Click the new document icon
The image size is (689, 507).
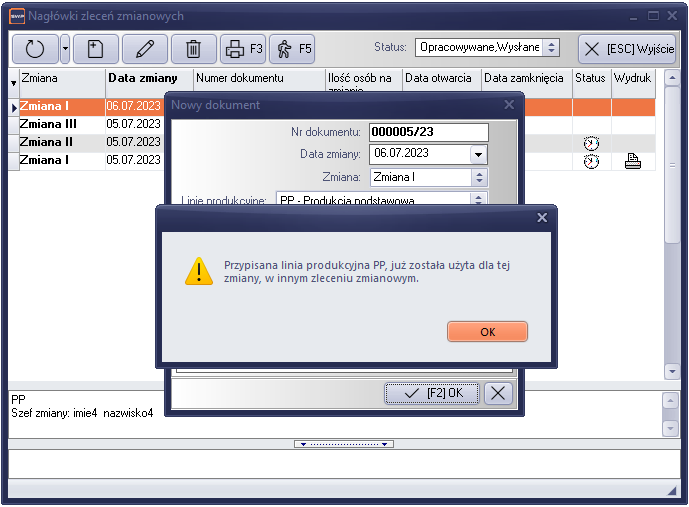pos(95,48)
